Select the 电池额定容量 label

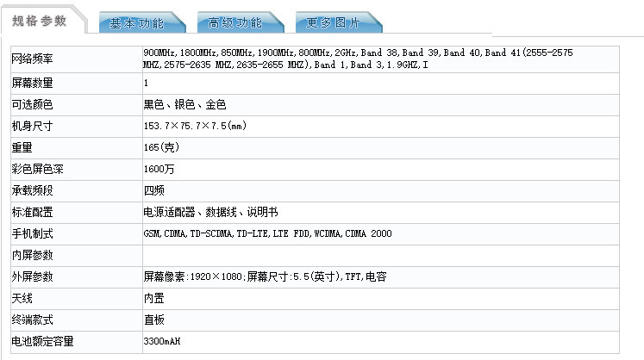tap(43, 341)
